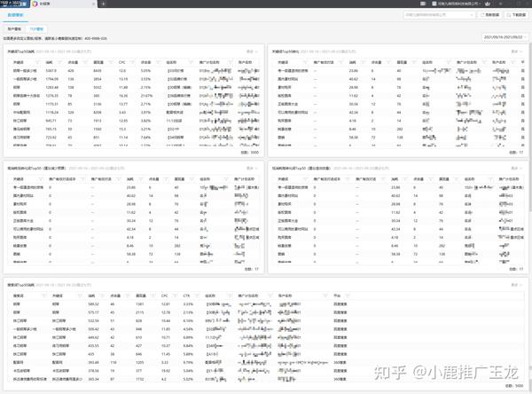This screenshot has width=532, height=394.
Task: Filter the third (点击量) column in the top-left table
Action: (x=85, y=62)
